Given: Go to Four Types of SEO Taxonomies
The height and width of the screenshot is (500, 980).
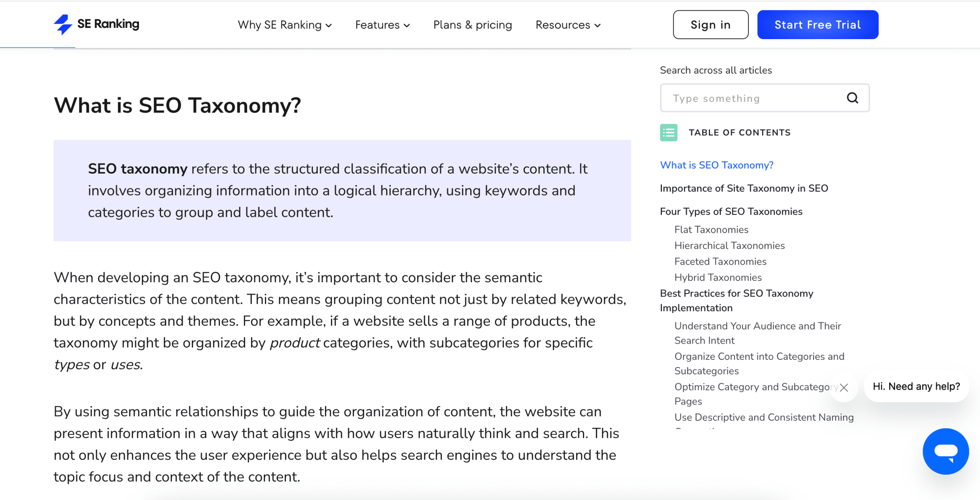Looking at the screenshot, I should [x=731, y=211].
